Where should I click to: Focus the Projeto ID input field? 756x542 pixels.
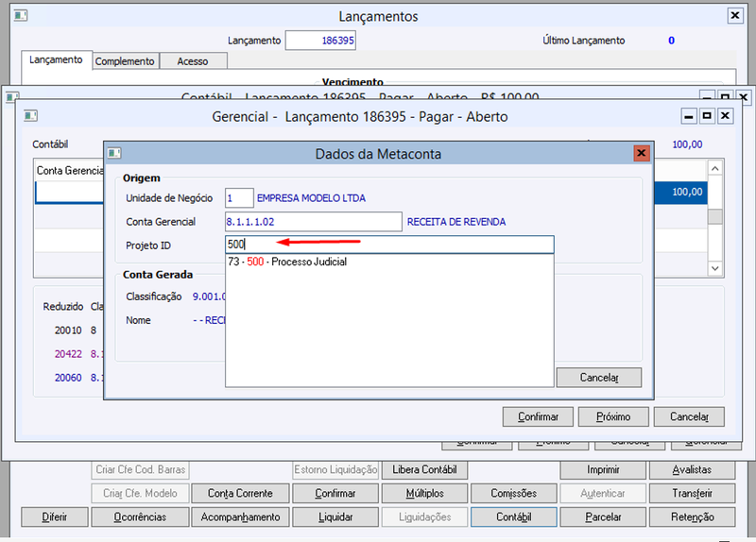389,245
